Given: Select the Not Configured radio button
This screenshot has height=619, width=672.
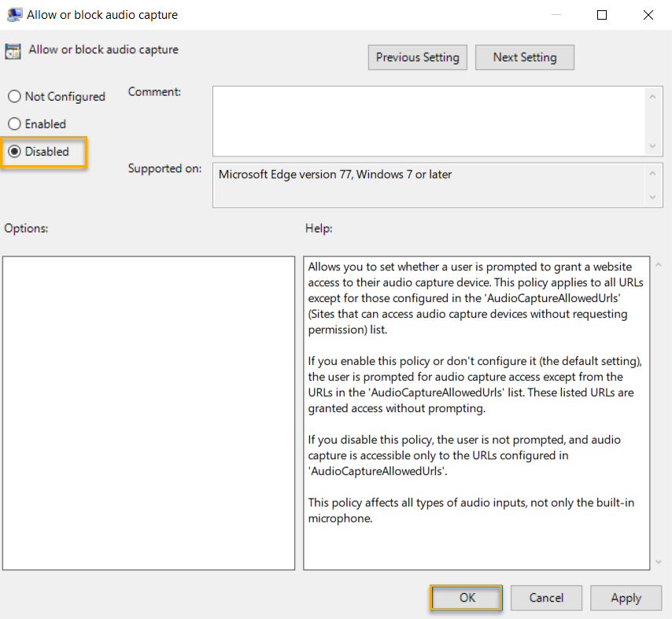Looking at the screenshot, I should (x=14, y=96).
